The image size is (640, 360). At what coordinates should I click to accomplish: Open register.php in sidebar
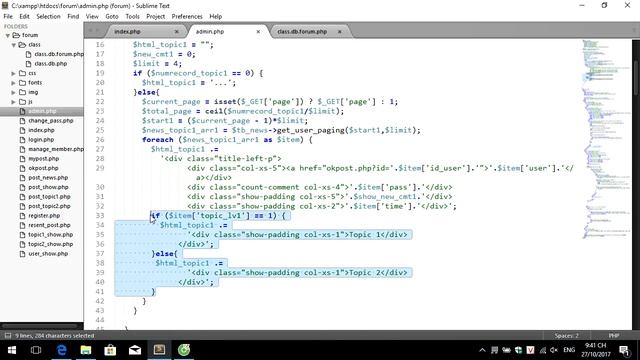coord(44,216)
